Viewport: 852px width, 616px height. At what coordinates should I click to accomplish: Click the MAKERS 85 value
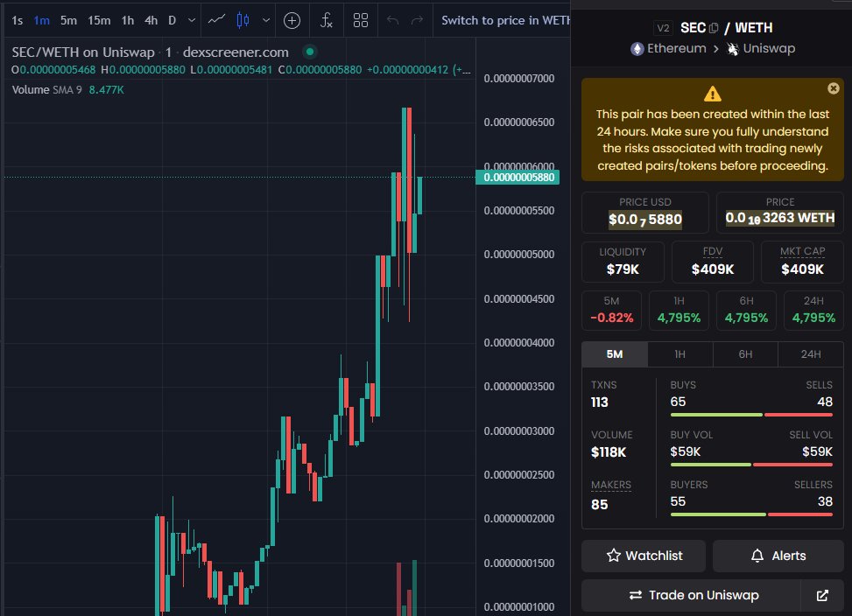599,505
